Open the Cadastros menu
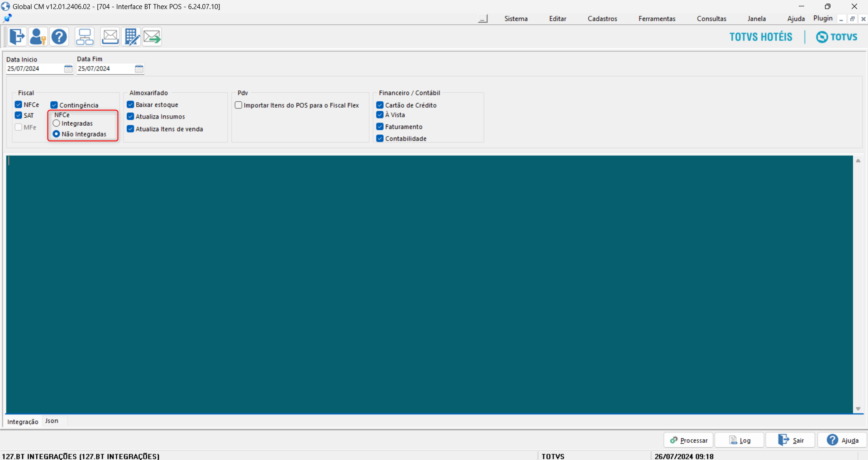The width and height of the screenshot is (868, 460). pyautogui.click(x=602, y=19)
